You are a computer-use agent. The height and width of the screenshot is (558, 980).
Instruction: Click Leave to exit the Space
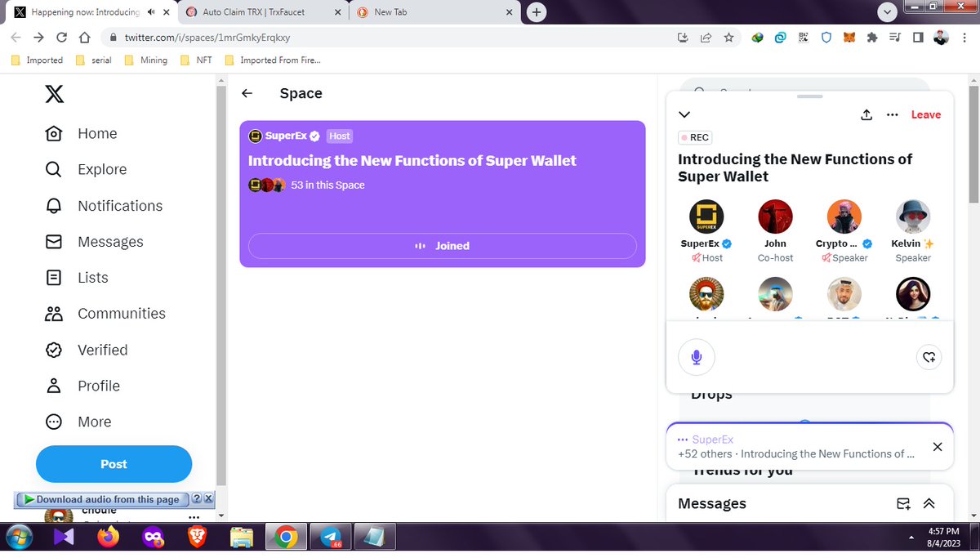[x=926, y=114]
